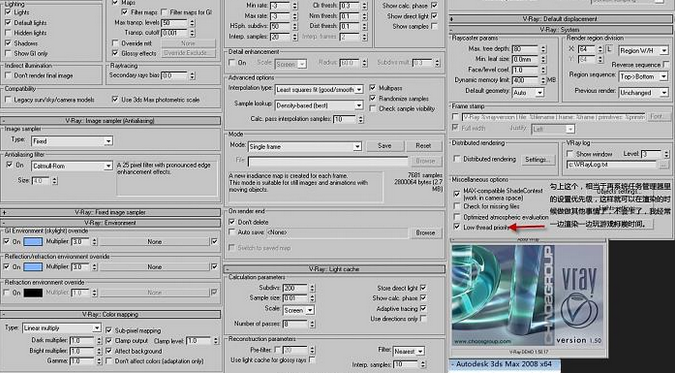This screenshot has width=675, height=373.
Task: Click Dynamic memory limit value field
Action: (525, 80)
